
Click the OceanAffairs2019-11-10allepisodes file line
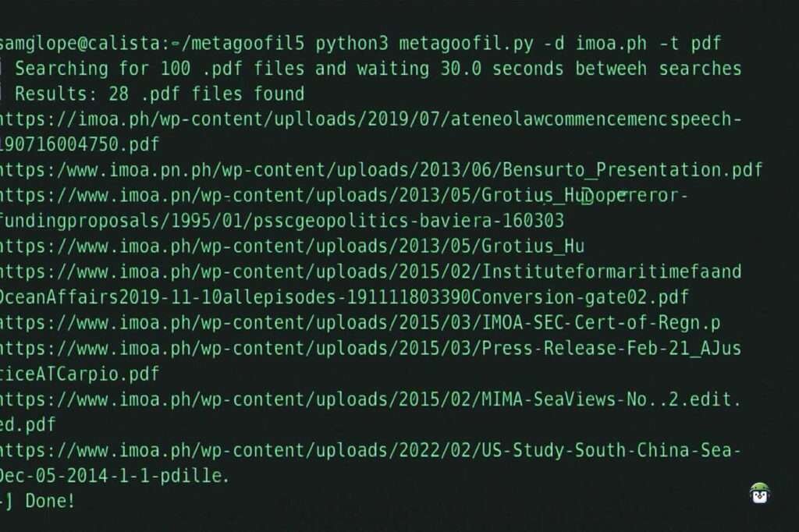point(344,298)
